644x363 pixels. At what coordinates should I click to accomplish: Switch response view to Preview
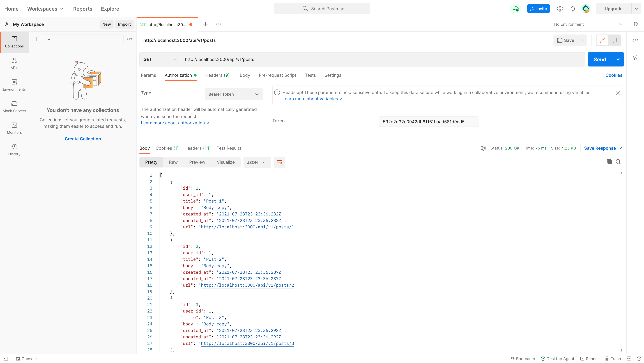pos(197,162)
